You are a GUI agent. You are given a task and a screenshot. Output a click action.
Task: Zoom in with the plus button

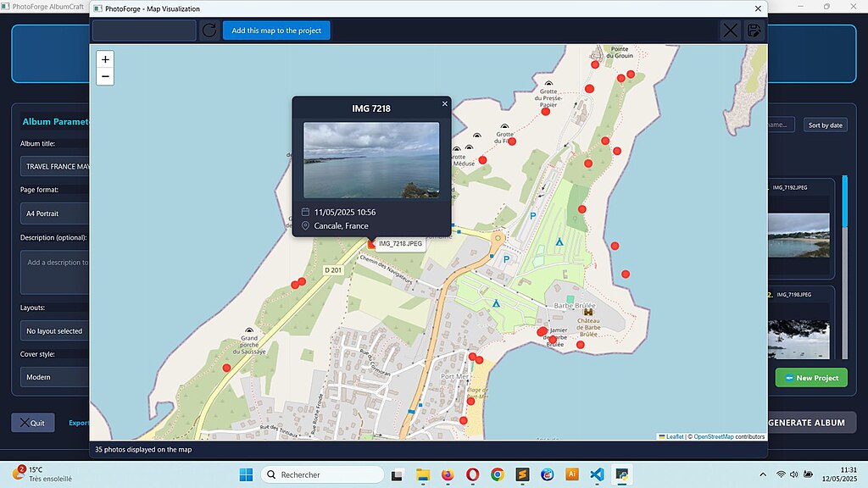point(105,59)
